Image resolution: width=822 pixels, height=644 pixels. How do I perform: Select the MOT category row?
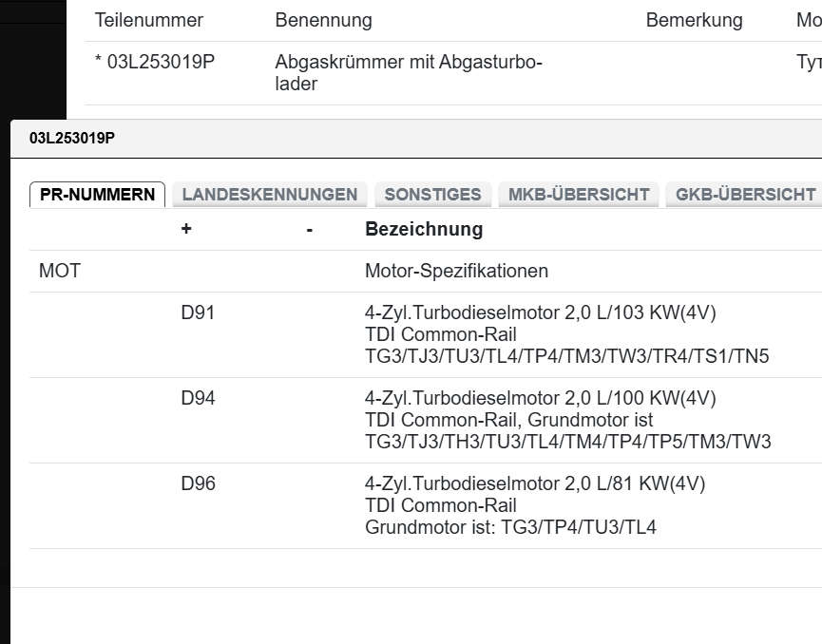point(60,271)
